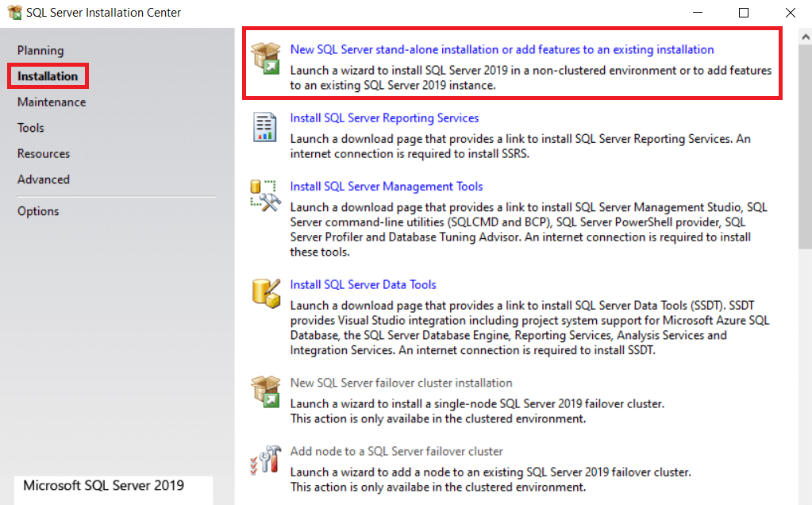Close the SQL Server Installation Center window
Viewport: 812px width, 505px height.
click(x=791, y=13)
